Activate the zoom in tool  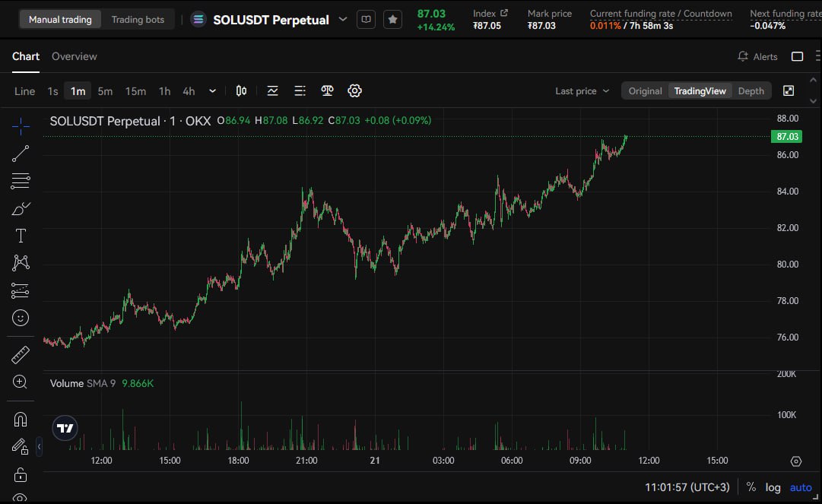[x=20, y=382]
